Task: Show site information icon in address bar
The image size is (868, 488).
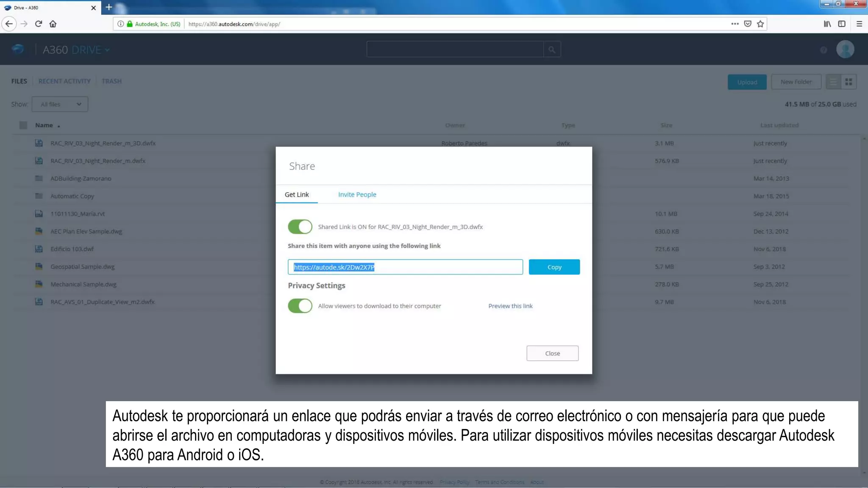Action: pyautogui.click(x=120, y=24)
